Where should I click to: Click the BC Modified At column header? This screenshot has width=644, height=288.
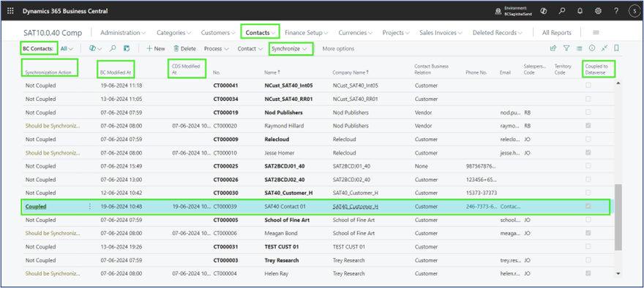pos(116,72)
